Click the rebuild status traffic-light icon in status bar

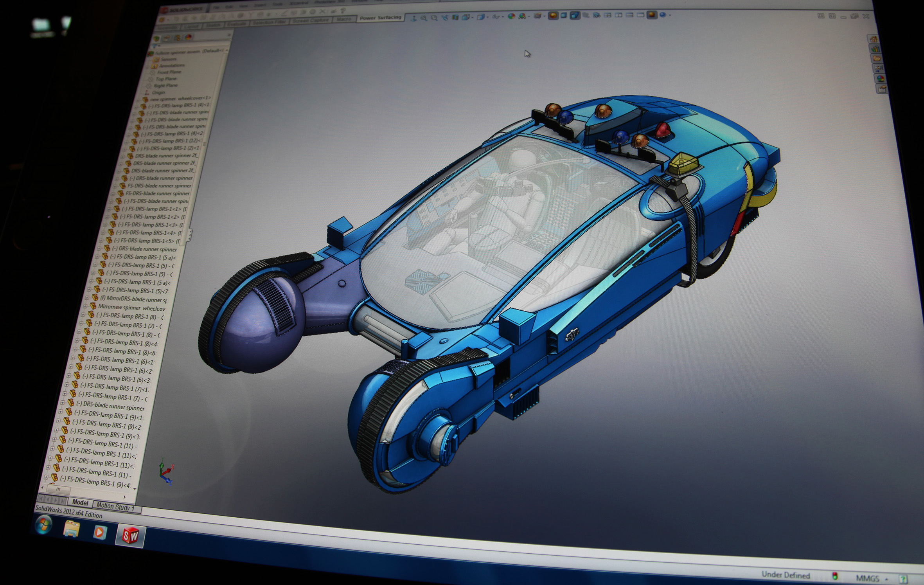[x=834, y=576]
